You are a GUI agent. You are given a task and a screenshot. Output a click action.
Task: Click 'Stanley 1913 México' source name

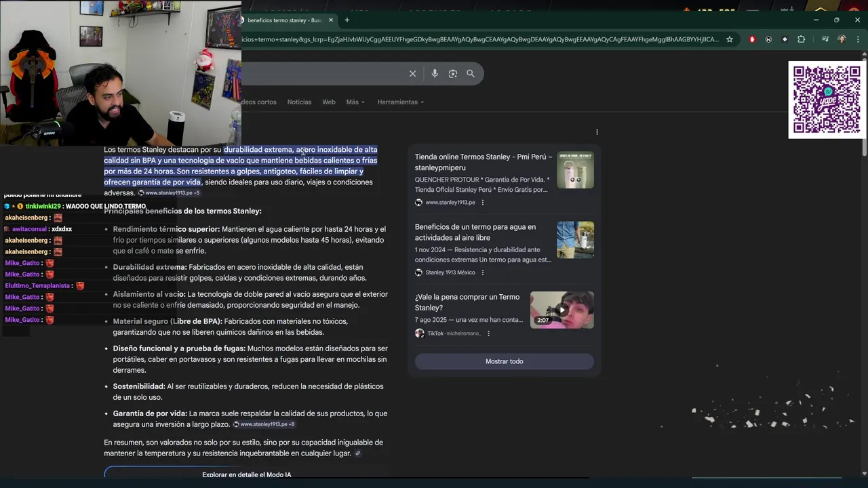450,272
